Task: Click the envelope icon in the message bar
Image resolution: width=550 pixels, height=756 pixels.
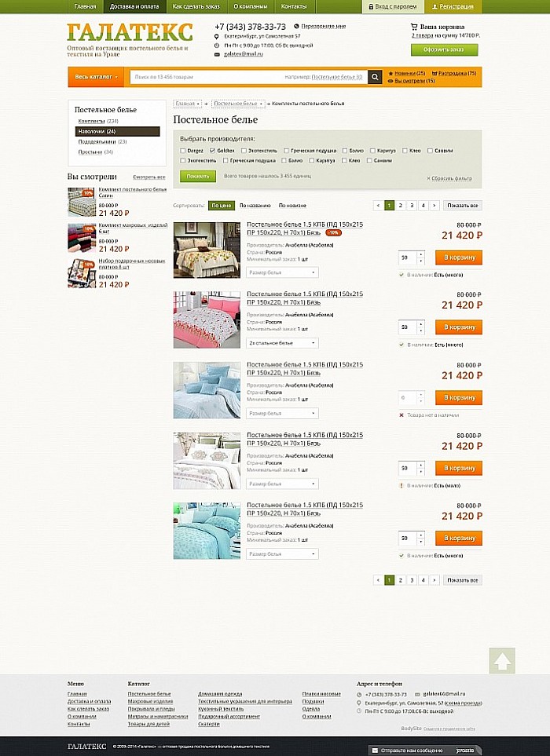Action: [x=375, y=751]
